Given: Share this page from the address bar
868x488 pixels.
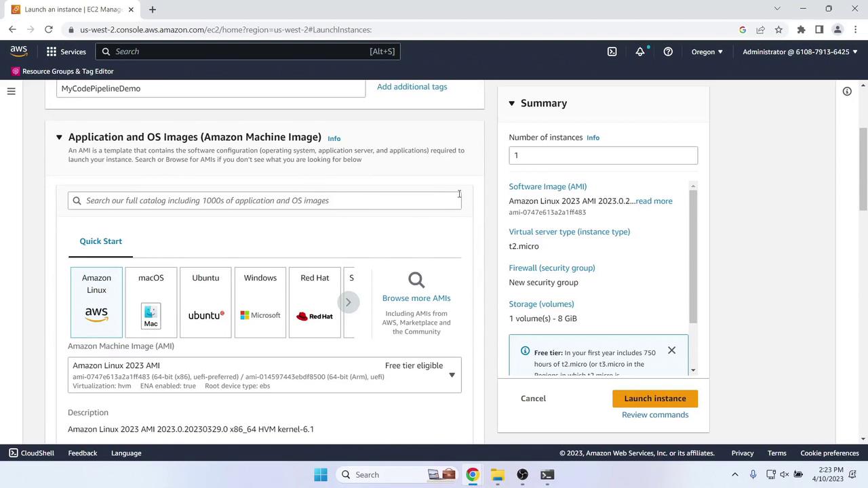Looking at the screenshot, I should (x=760, y=30).
